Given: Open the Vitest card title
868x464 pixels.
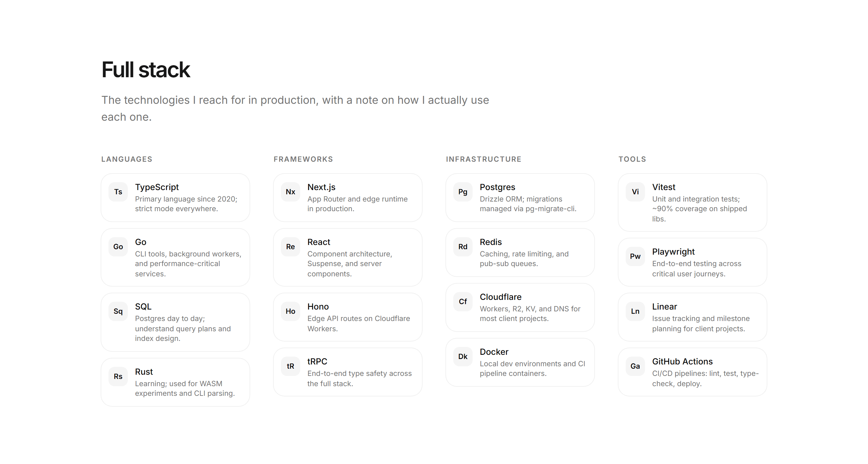Looking at the screenshot, I should 664,187.
